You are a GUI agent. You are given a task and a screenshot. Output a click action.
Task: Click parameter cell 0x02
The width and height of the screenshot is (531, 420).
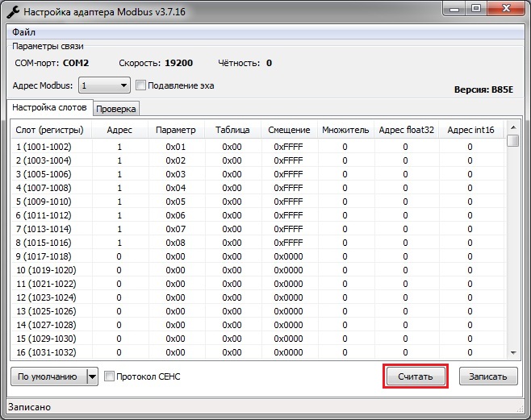click(176, 160)
